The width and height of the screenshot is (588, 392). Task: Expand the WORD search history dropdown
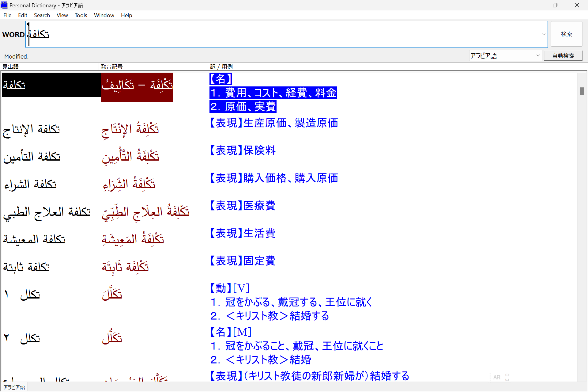(x=544, y=34)
